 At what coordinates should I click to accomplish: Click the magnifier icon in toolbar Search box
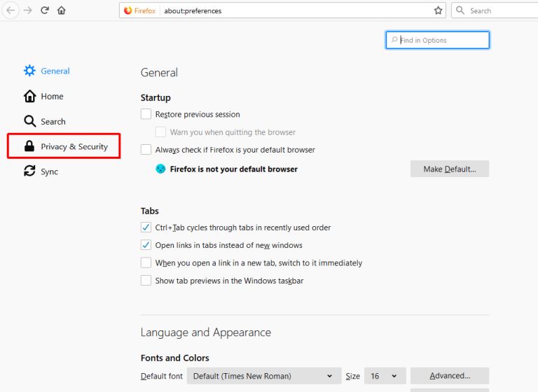[x=460, y=10]
